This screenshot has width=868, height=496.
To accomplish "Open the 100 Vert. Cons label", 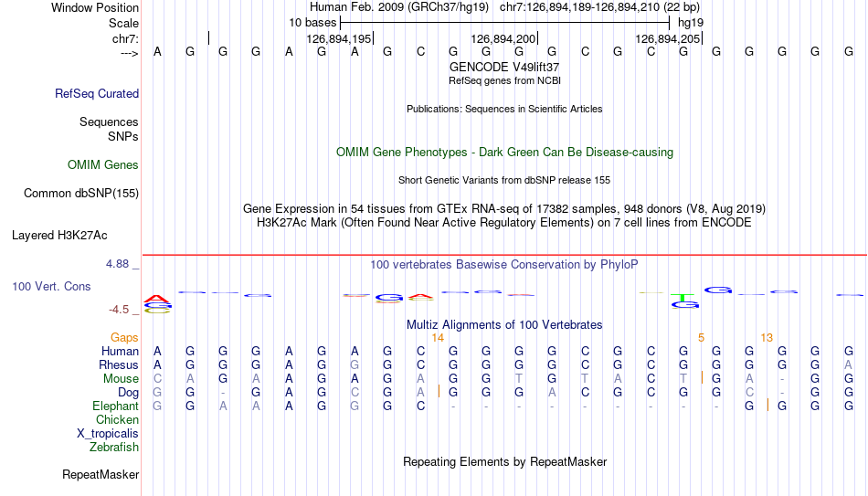I will [51, 286].
